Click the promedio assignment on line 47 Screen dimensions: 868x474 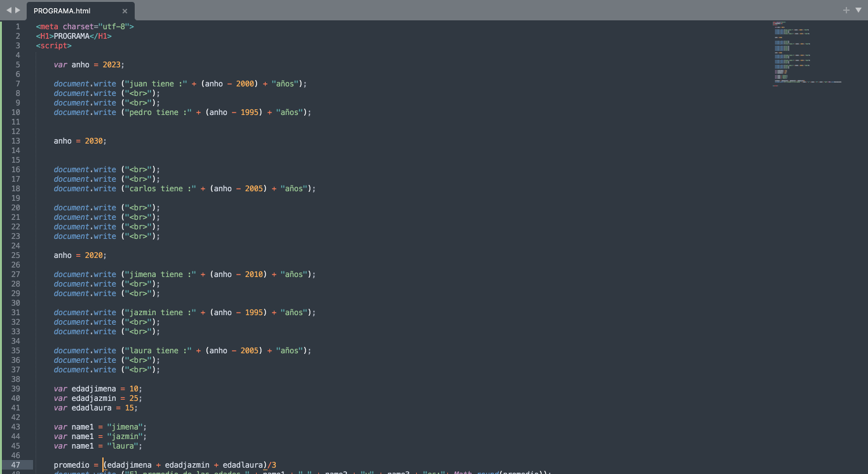point(165,465)
